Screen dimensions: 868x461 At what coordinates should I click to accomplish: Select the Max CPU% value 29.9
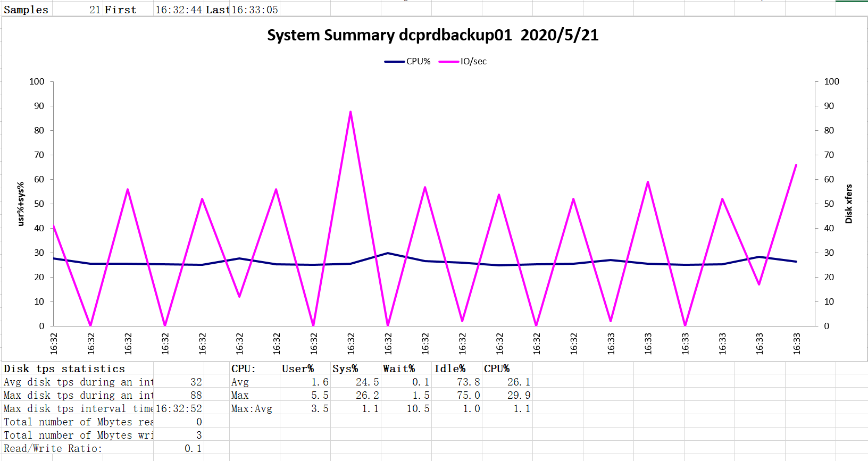tap(507, 395)
